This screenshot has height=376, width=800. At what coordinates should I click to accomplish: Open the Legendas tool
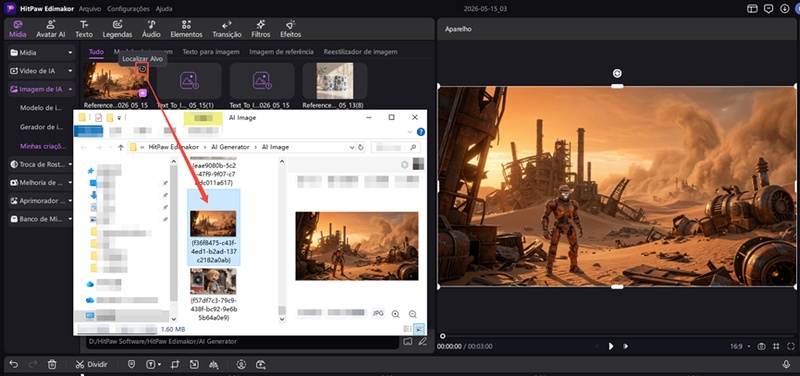pos(117,29)
